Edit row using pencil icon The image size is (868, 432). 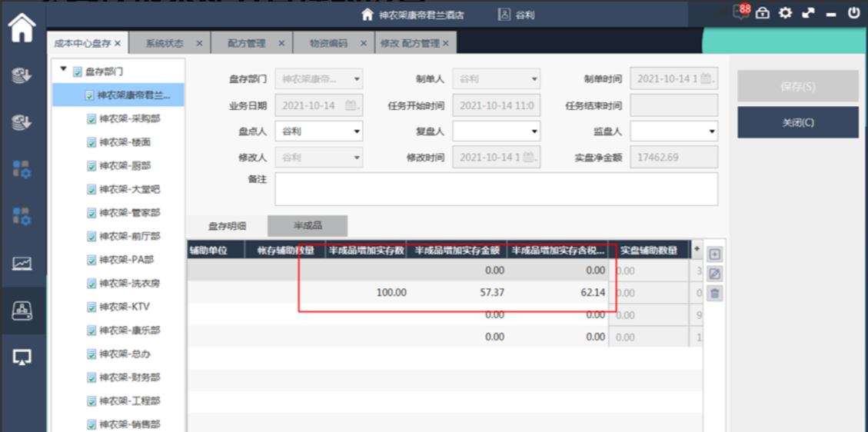coord(715,274)
